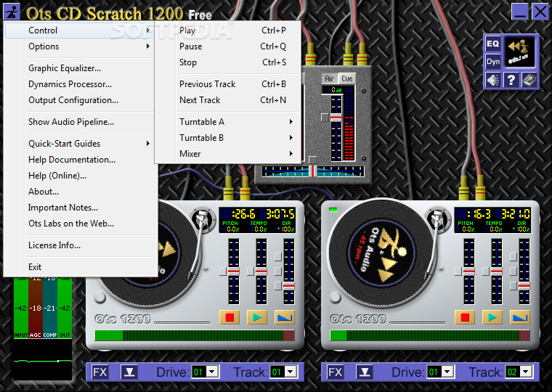Switch mixer to Air tab

click(x=330, y=78)
